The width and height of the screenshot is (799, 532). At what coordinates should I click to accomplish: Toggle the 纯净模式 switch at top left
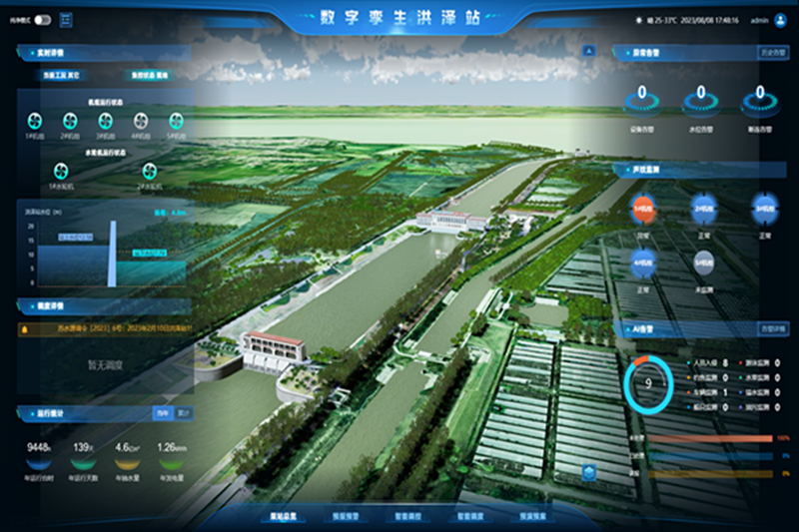click(x=43, y=19)
